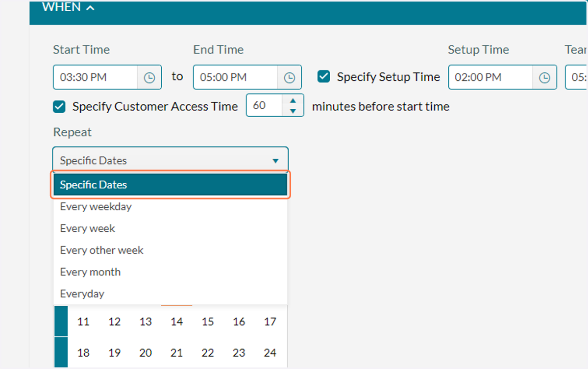This screenshot has width=588, height=369.
Task: Select calendar date 11
Action: pyautogui.click(x=83, y=322)
